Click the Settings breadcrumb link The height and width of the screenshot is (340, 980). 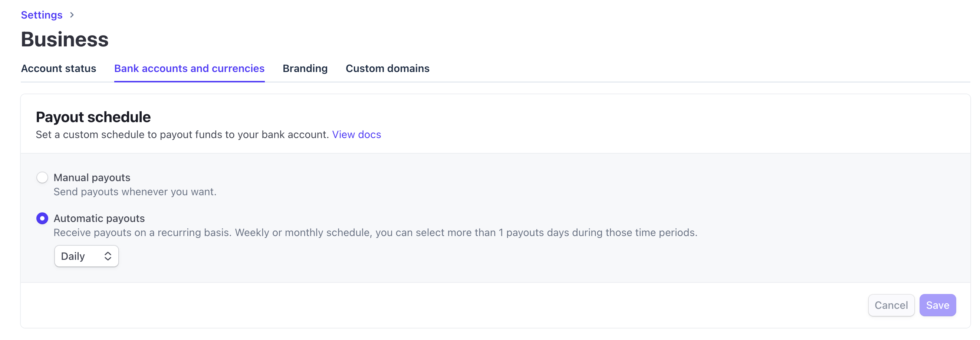pyautogui.click(x=42, y=15)
